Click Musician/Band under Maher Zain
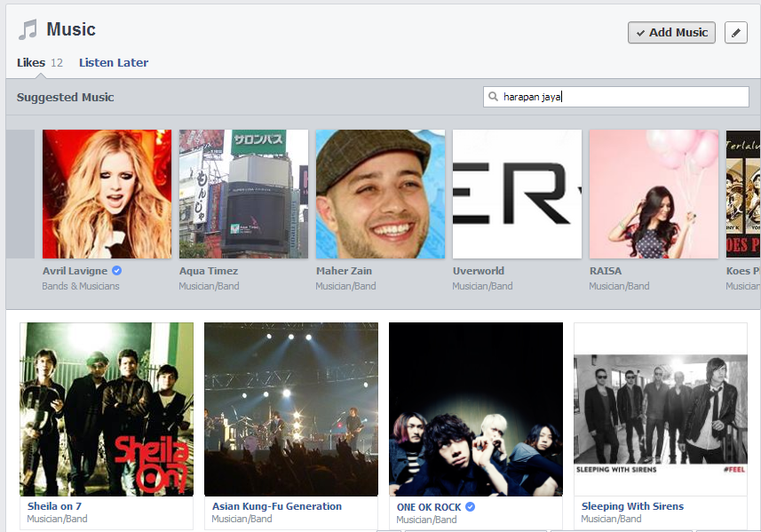761x532 pixels. pyautogui.click(x=346, y=286)
